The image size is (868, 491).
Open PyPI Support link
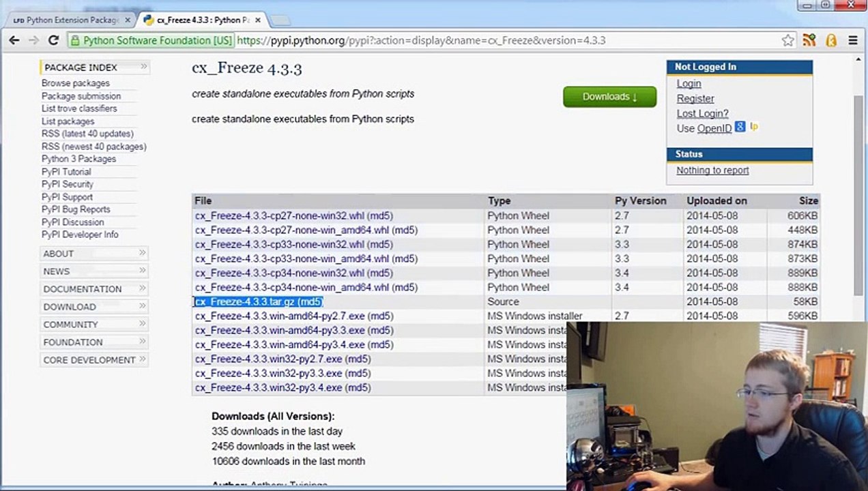(x=67, y=197)
